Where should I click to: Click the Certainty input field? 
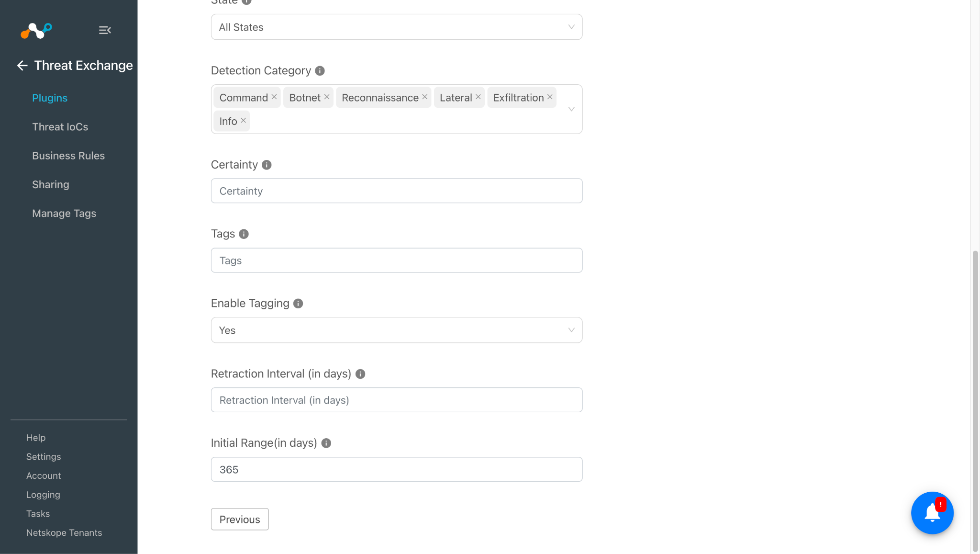pyautogui.click(x=396, y=191)
